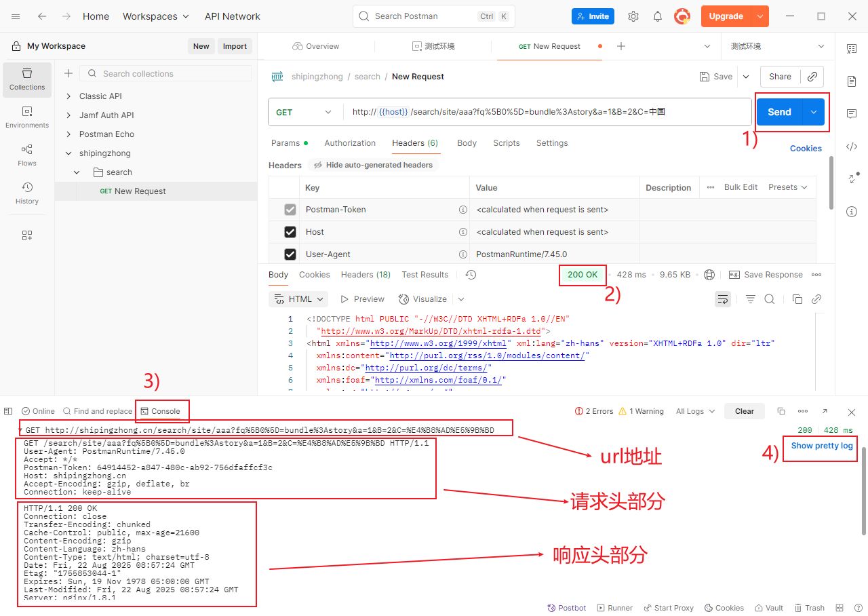868x616 pixels.
Task: Open the HTML response format dropdown
Action: point(298,299)
